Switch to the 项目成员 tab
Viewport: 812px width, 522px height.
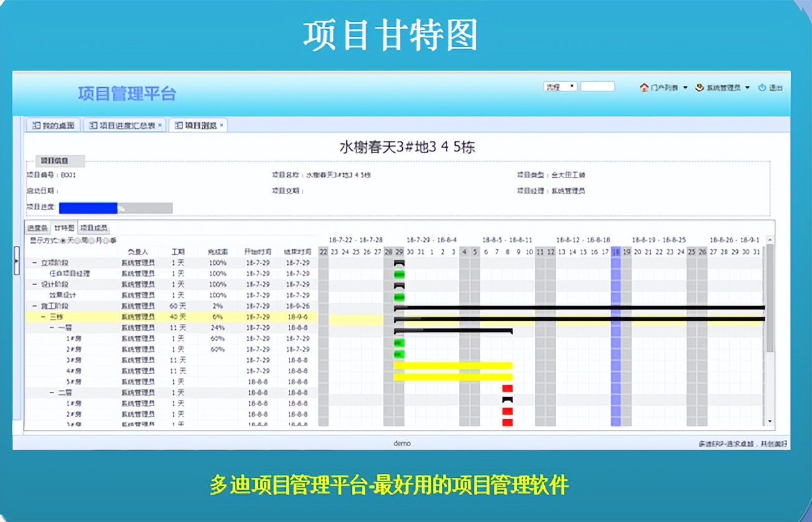click(x=93, y=228)
